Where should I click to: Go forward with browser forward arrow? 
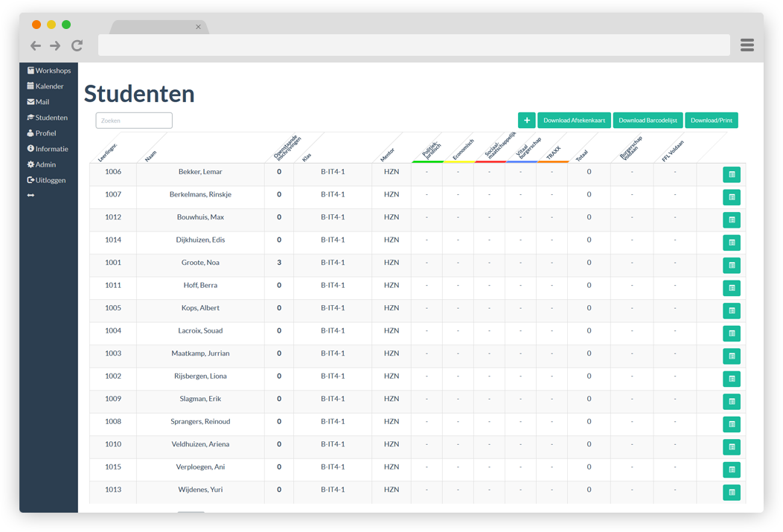(x=55, y=46)
